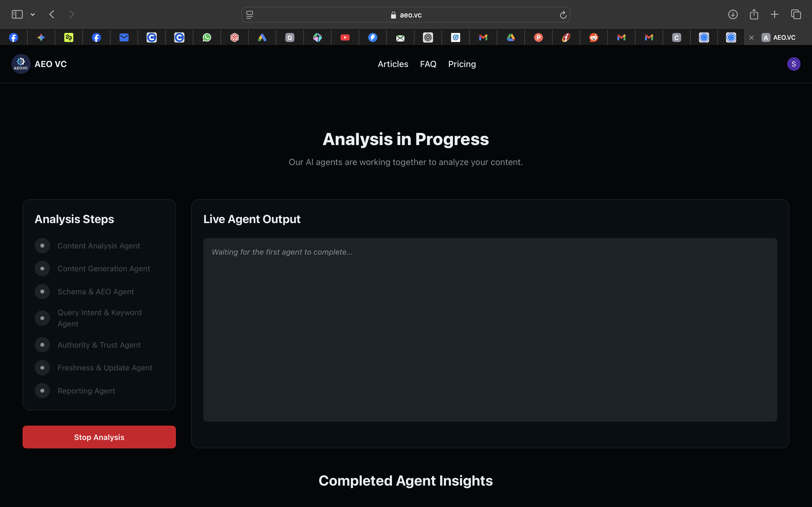Click the page reload icon
The image size is (812, 507).
pyautogui.click(x=563, y=15)
